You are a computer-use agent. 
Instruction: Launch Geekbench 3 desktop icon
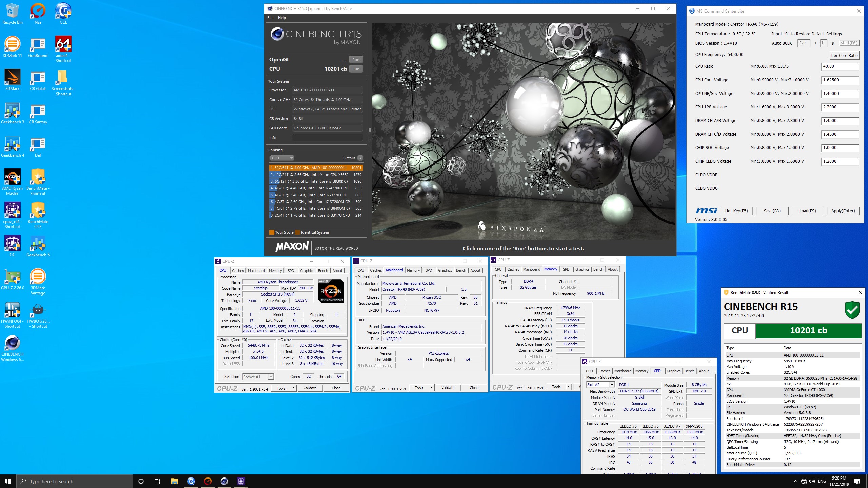pyautogui.click(x=13, y=113)
